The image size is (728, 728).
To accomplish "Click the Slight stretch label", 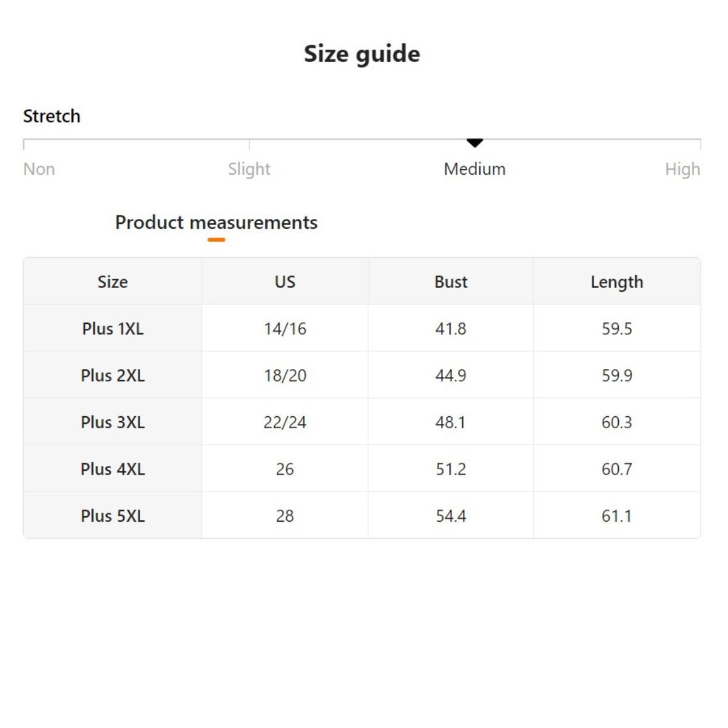I will click(x=249, y=169).
